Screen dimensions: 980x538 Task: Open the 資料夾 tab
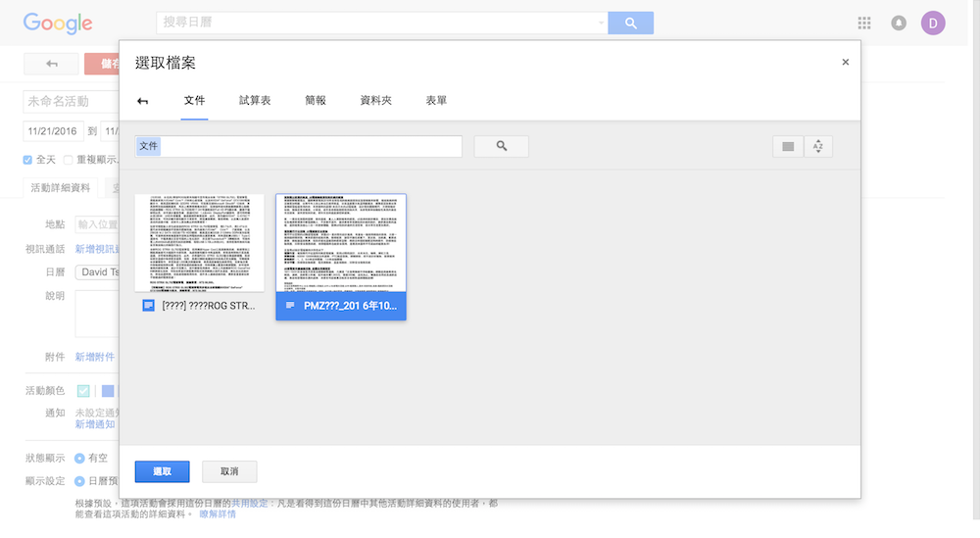point(376,101)
